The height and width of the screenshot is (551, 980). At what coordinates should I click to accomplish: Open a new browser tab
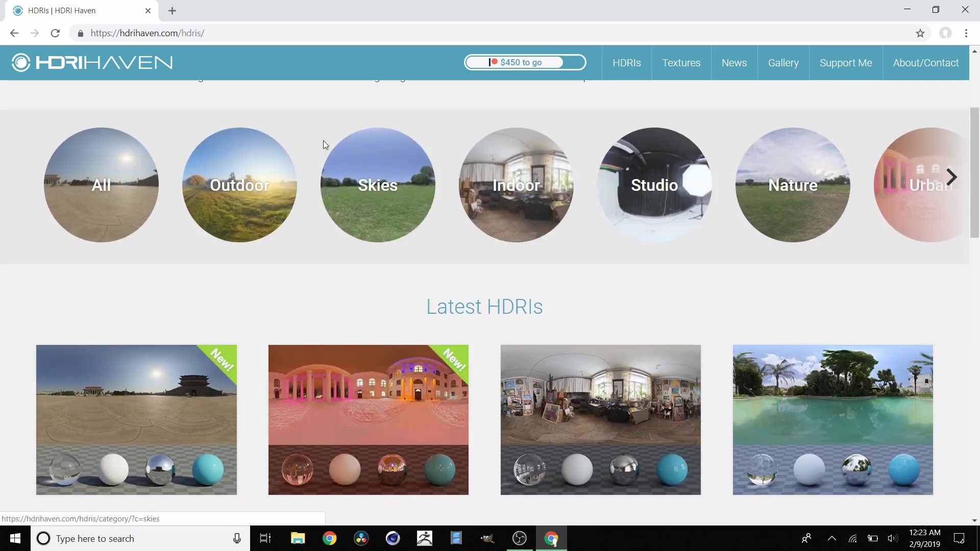coord(172,11)
